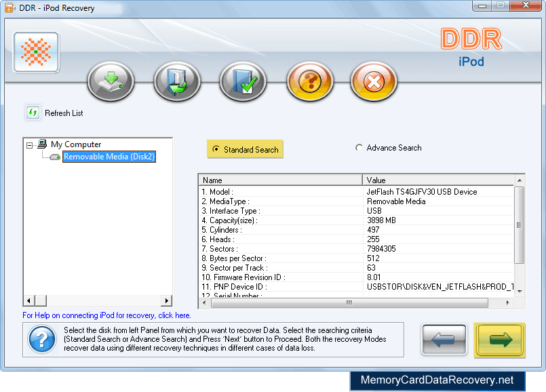Click the '8. Bytes per Sector :' row name
546x392 pixels.
(x=234, y=258)
